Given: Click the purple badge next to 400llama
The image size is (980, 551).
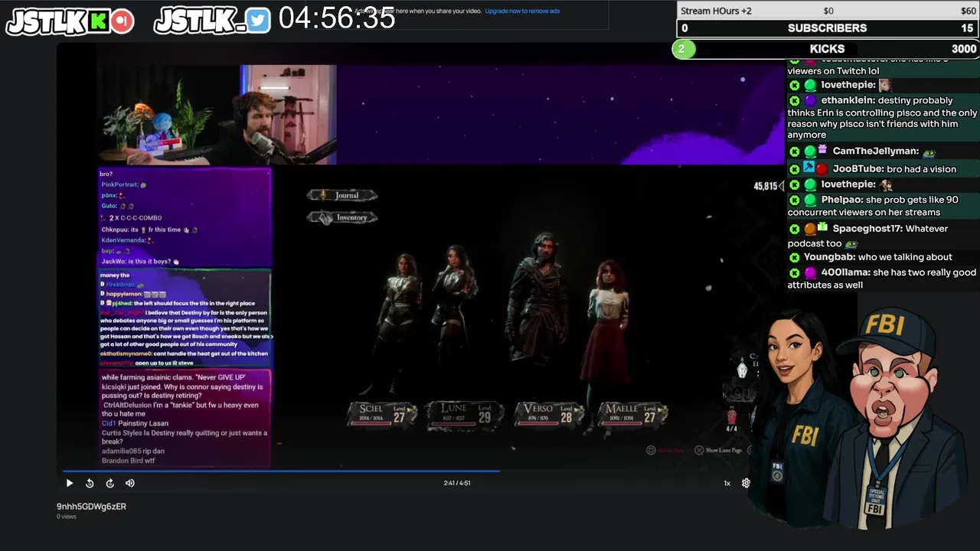Looking at the screenshot, I should pyautogui.click(x=810, y=272).
